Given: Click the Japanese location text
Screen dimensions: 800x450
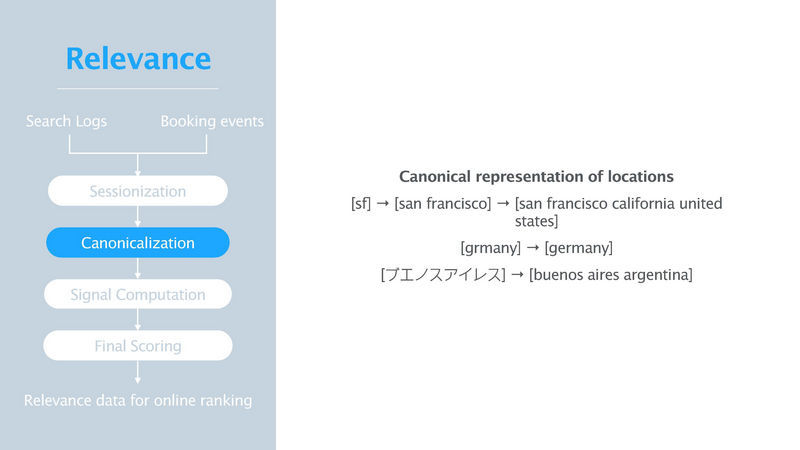Looking at the screenshot, I should point(443,275).
